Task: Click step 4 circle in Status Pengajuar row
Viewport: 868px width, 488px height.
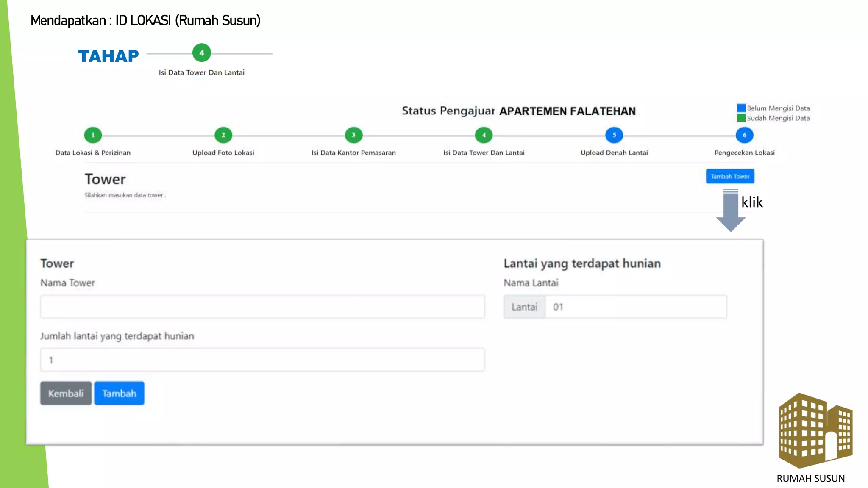Action: coord(484,135)
